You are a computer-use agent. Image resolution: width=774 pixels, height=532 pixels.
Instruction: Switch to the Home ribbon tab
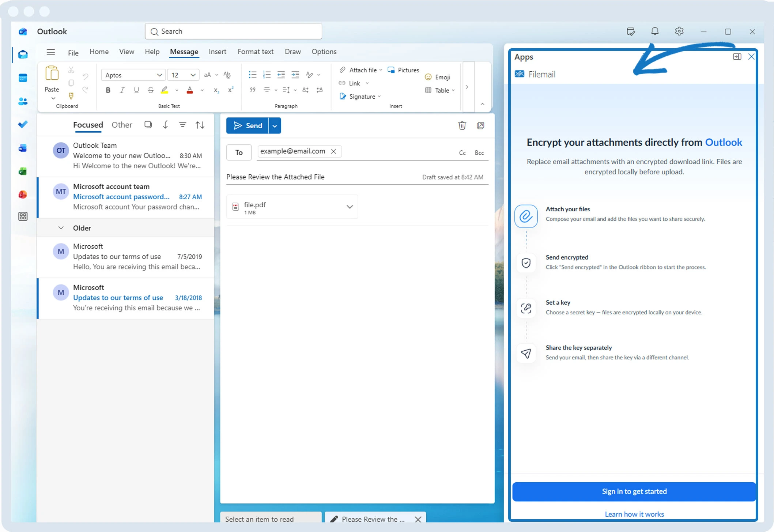(99, 52)
